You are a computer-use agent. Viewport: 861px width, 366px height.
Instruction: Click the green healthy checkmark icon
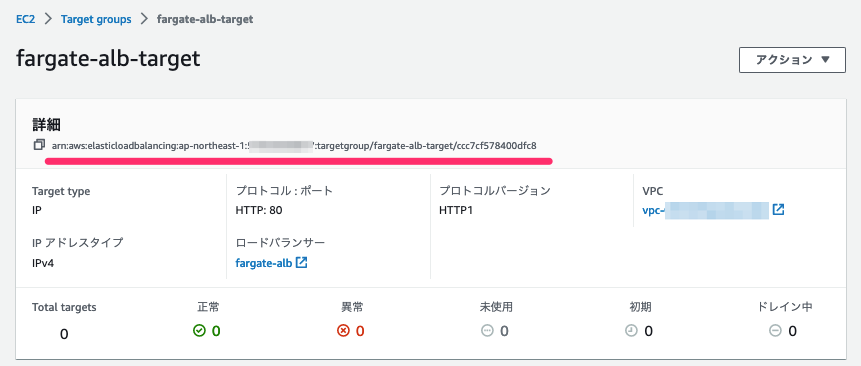pyautogui.click(x=199, y=330)
